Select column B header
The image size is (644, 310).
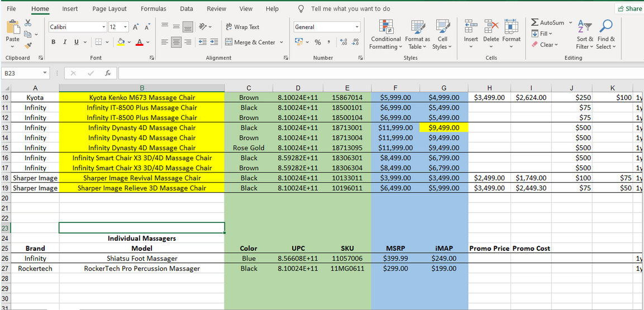pos(142,88)
